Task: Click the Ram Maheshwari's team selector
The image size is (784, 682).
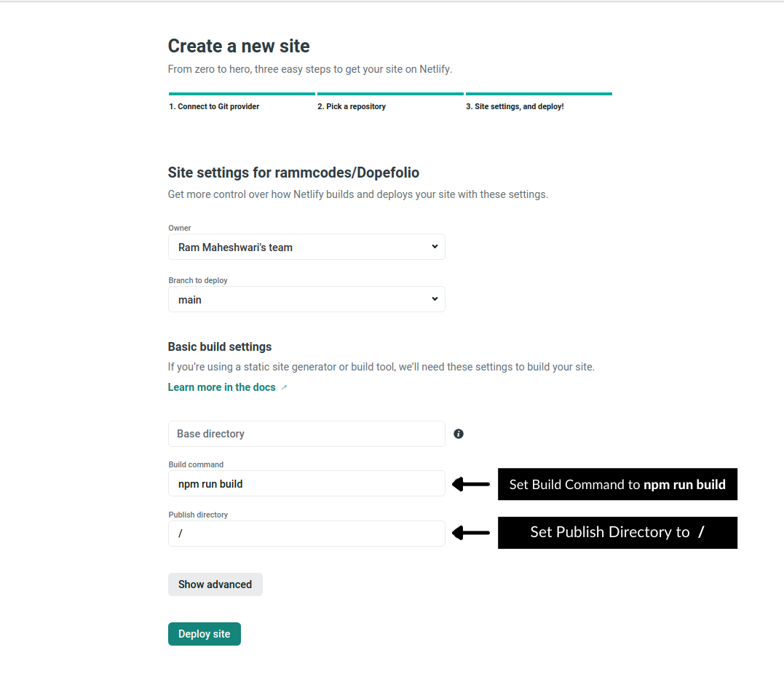Action: (x=306, y=247)
